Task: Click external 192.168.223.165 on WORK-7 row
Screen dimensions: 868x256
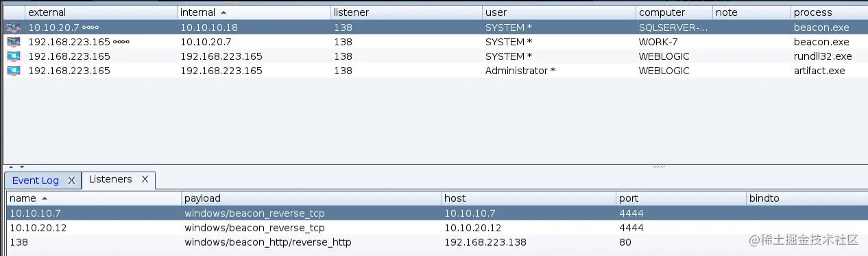Action: (69, 42)
